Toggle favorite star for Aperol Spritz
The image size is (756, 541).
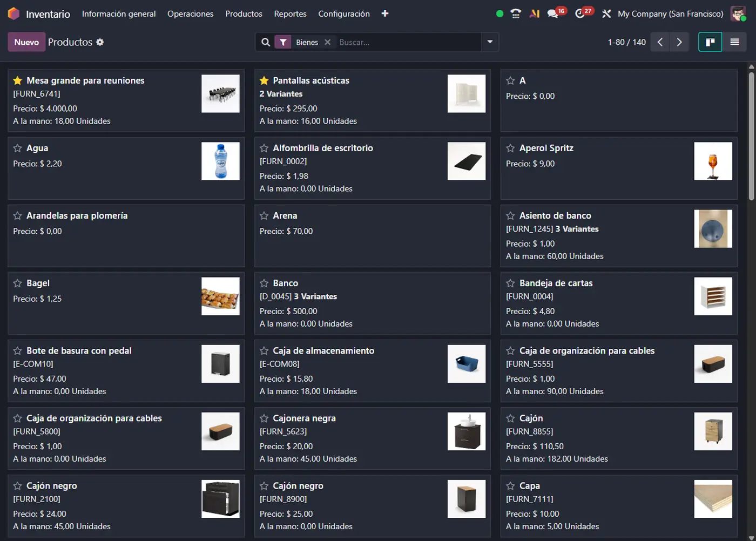(510, 148)
